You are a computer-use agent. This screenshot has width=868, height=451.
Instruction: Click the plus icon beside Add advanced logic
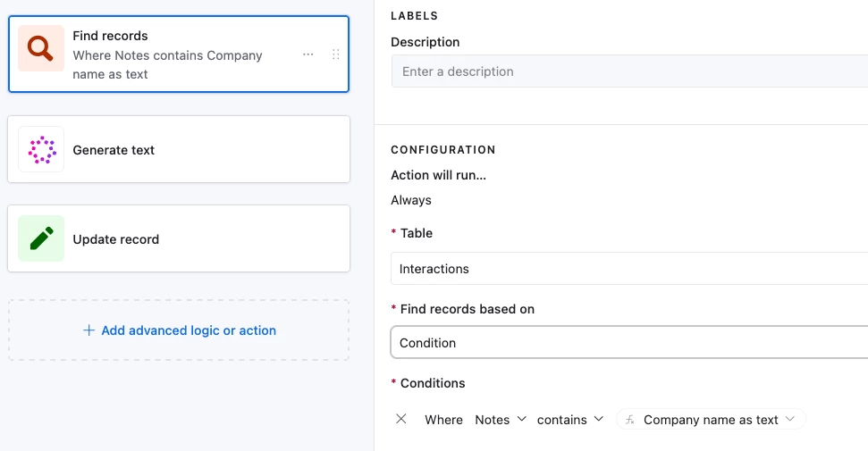click(x=88, y=330)
